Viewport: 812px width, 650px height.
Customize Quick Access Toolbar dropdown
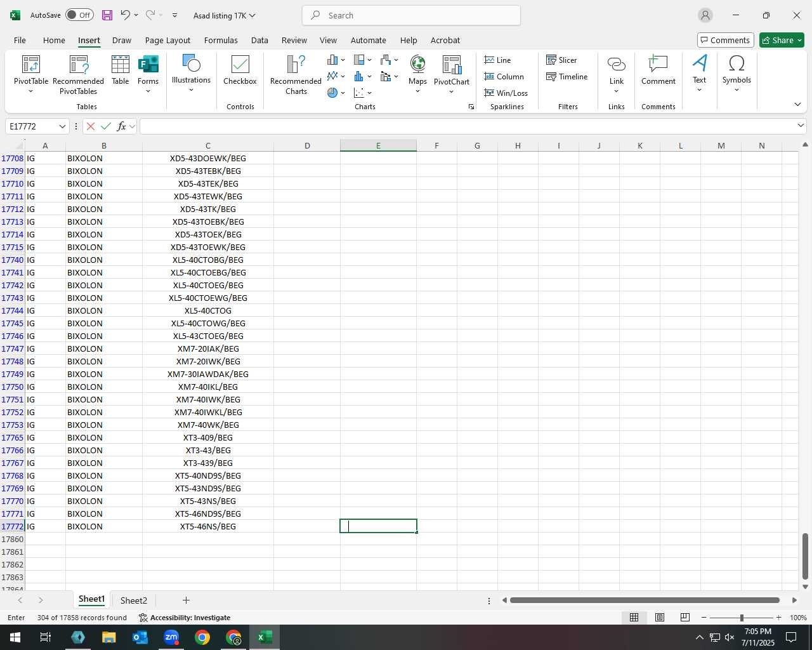[174, 15]
